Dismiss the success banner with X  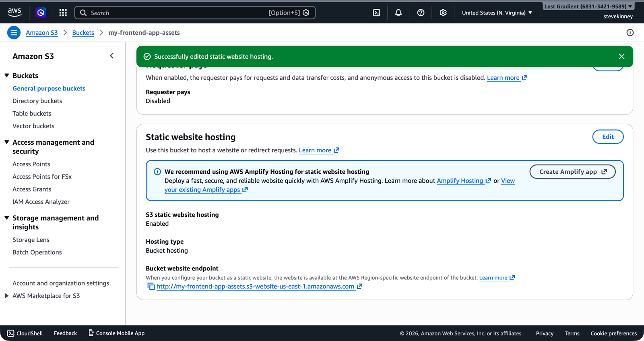point(621,56)
